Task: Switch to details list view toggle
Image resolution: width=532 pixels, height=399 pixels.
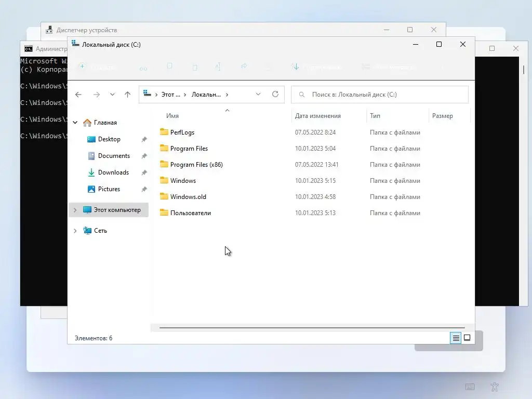Action: click(x=456, y=338)
